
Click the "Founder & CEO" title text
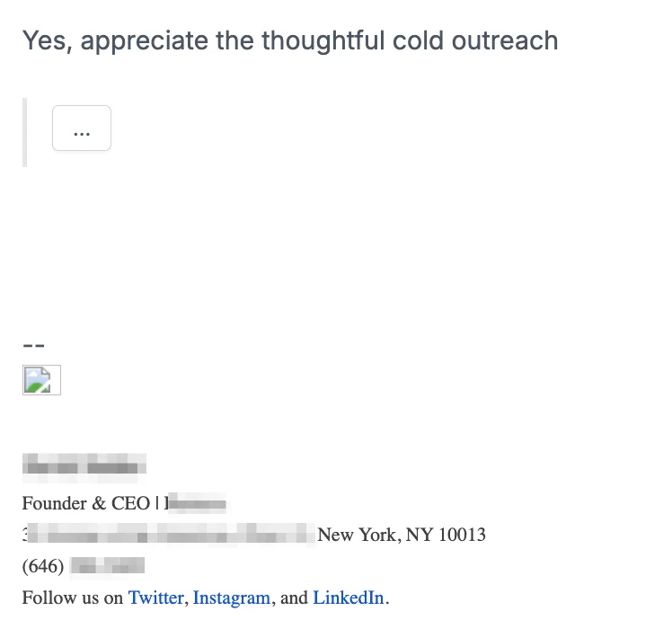click(x=85, y=503)
